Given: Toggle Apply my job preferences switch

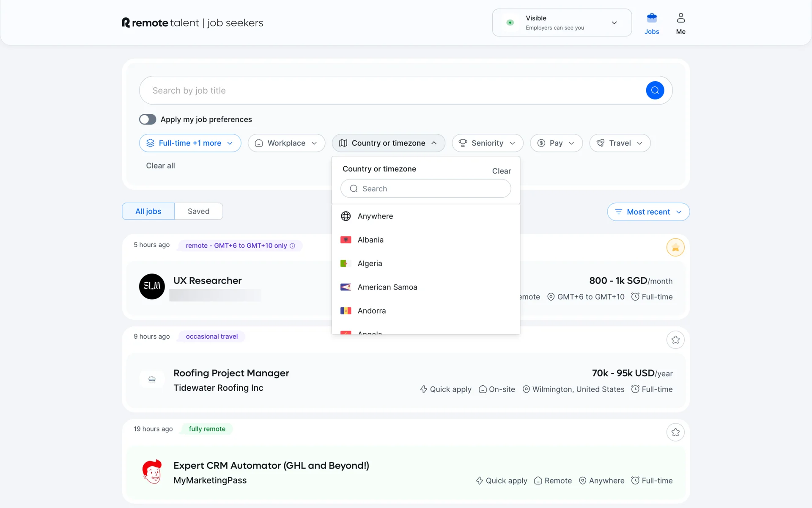Looking at the screenshot, I should click(x=148, y=119).
